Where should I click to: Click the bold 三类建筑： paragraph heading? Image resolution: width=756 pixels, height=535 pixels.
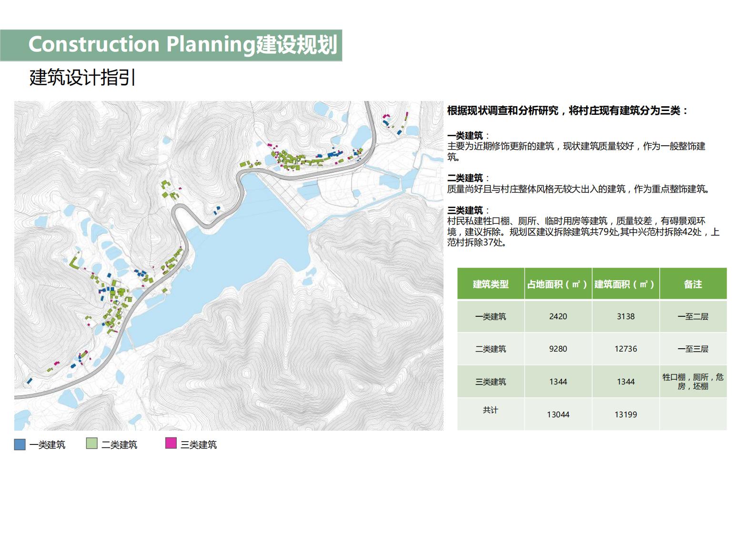click(x=468, y=210)
